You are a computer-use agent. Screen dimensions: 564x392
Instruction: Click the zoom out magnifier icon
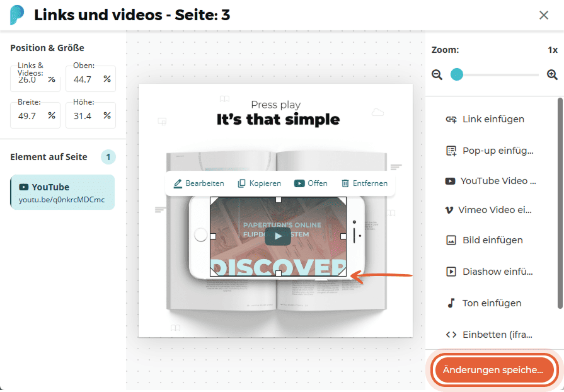(x=437, y=75)
